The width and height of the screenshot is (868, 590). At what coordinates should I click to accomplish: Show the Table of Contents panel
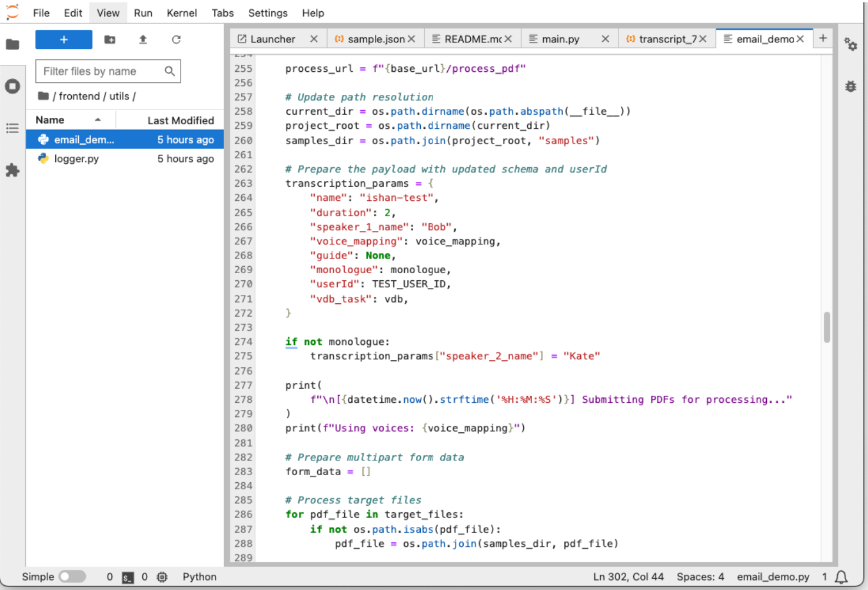click(x=12, y=128)
